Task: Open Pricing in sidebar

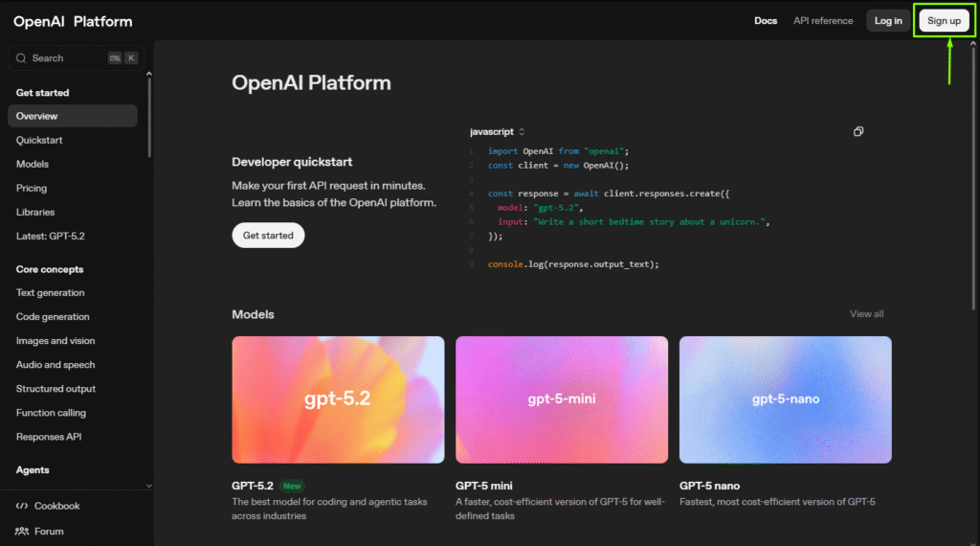Action: [x=32, y=189]
